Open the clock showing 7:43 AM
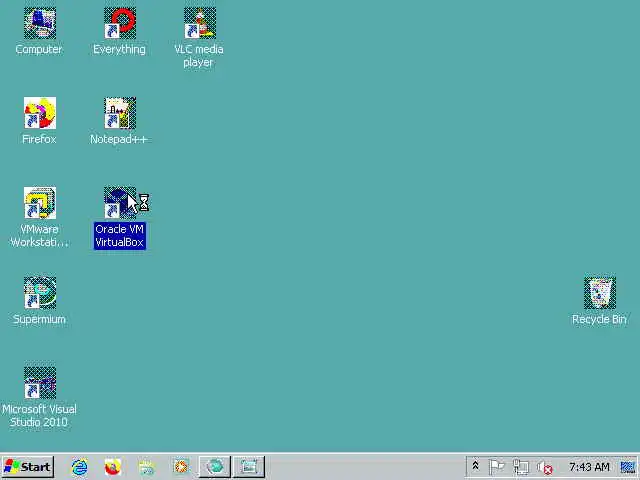Image resolution: width=640 pixels, height=480 pixels. (589, 467)
